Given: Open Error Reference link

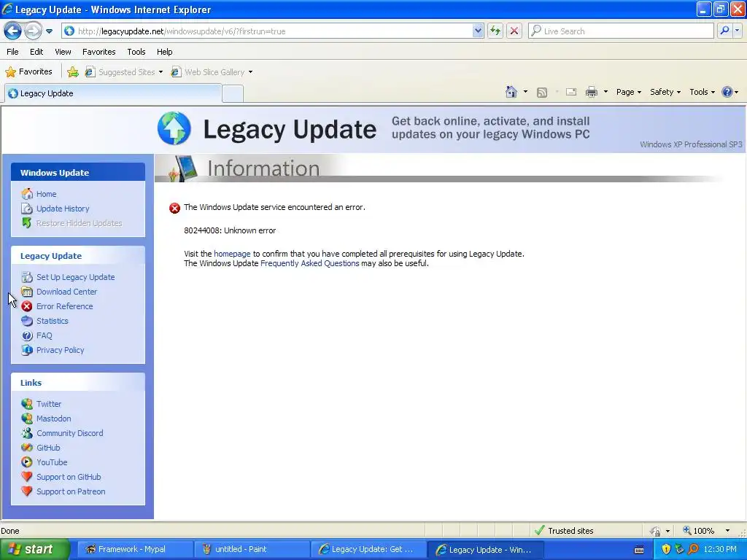Looking at the screenshot, I should 65,306.
